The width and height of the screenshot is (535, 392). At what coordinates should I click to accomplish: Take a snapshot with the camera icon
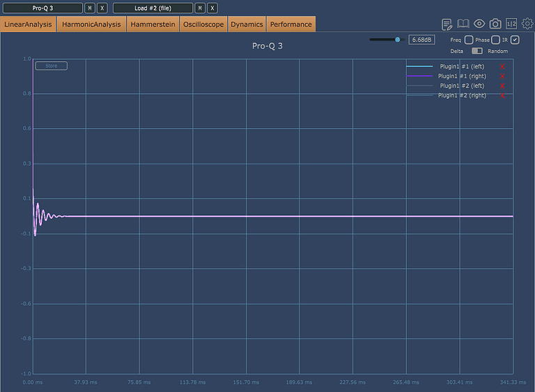tap(495, 24)
